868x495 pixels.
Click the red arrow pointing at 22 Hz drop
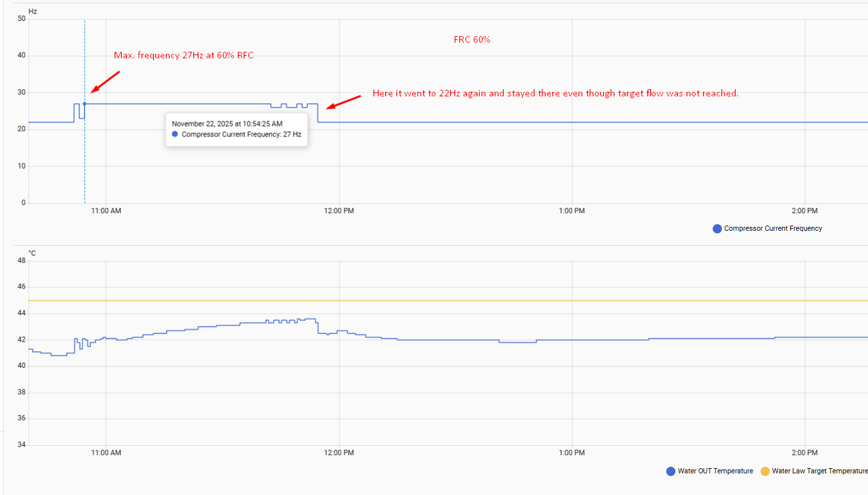(343, 102)
